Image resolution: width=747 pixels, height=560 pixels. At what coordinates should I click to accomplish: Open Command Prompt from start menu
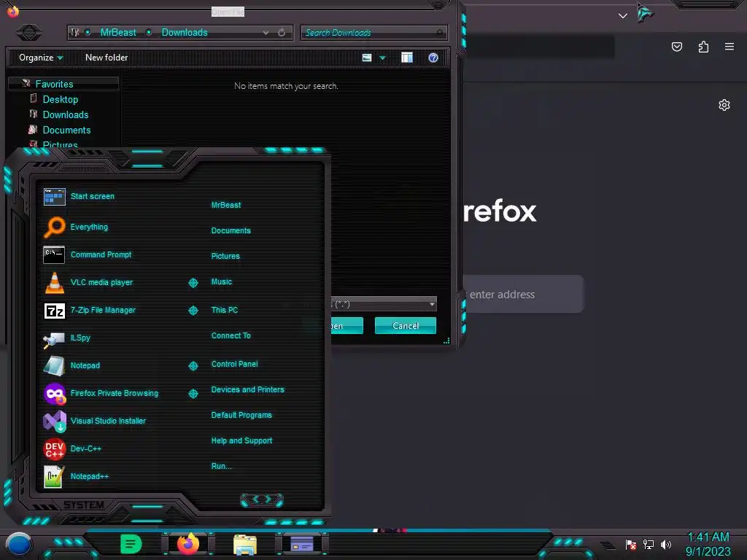[88, 254]
